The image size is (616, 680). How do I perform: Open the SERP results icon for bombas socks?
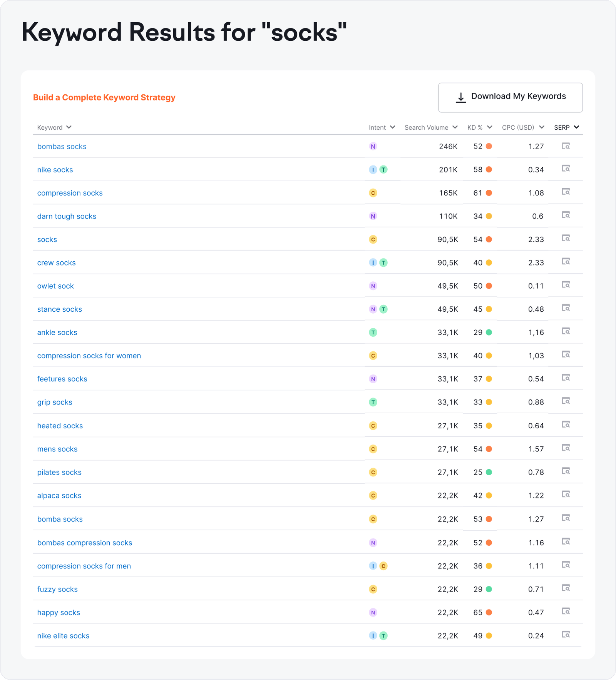pyautogui.click(x=566, y=146)
